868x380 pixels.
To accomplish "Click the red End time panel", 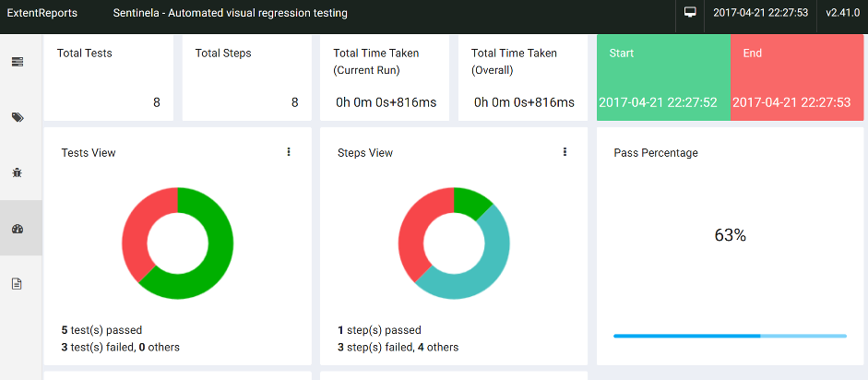I will 797,77.
